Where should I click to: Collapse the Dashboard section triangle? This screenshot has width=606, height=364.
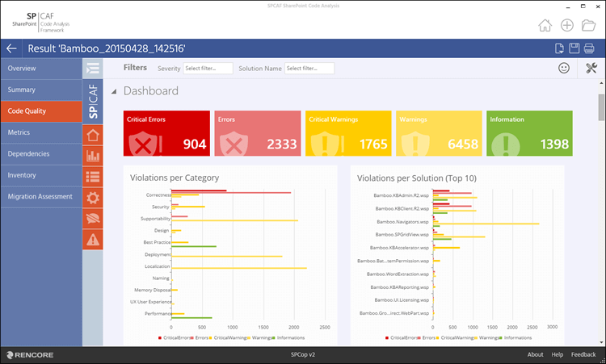(114, 91)
